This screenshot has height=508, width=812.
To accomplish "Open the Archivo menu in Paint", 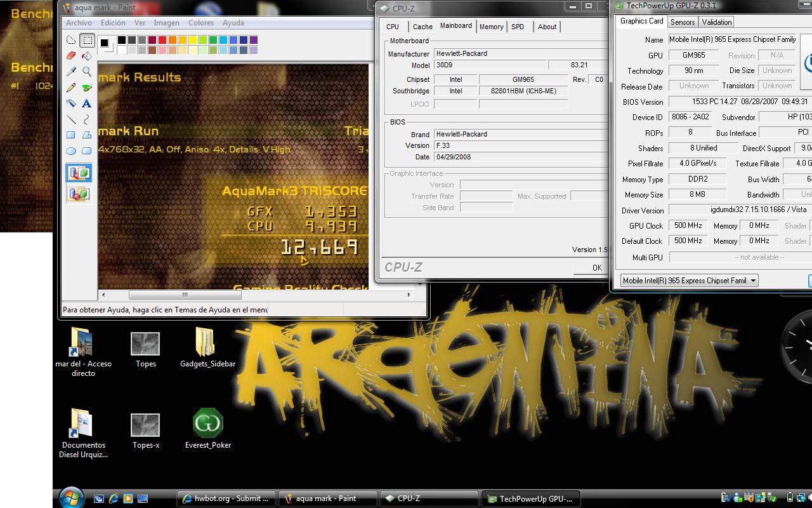I will (79, 22).
